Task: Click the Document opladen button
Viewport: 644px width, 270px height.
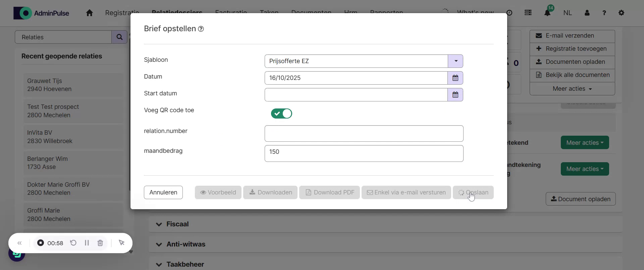Action: (581, 199)
